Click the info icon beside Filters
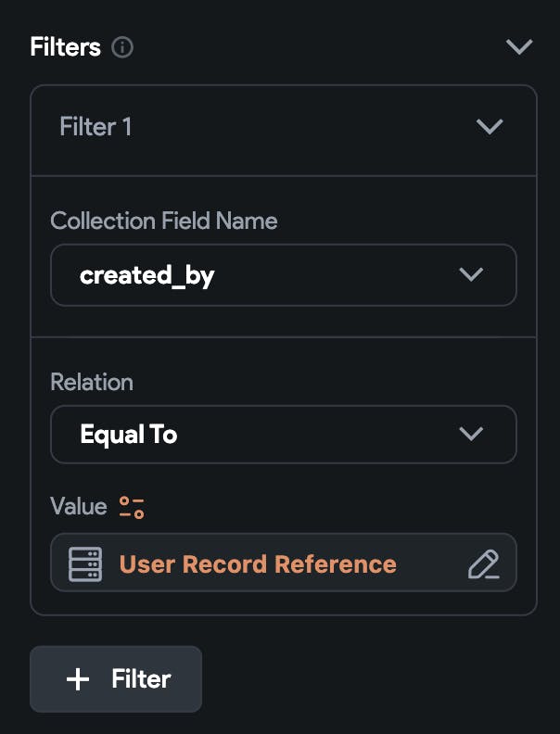Screen dimensions: 560x734 [x=122, y=47]
